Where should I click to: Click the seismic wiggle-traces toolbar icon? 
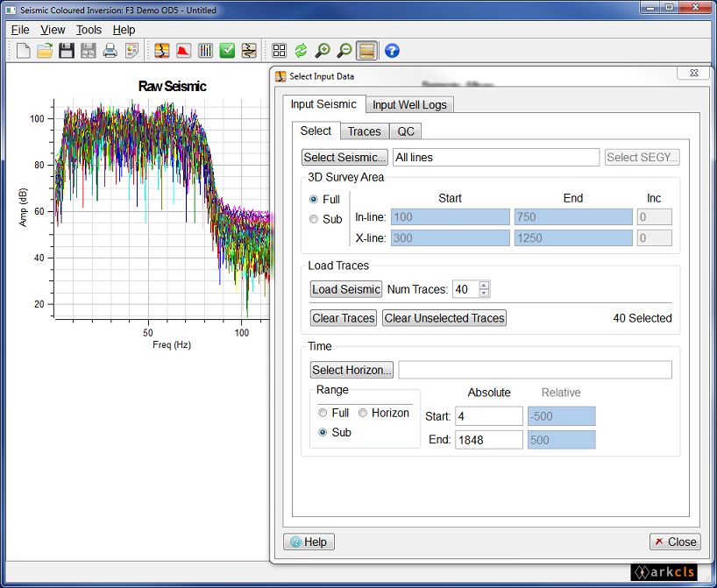249,51
